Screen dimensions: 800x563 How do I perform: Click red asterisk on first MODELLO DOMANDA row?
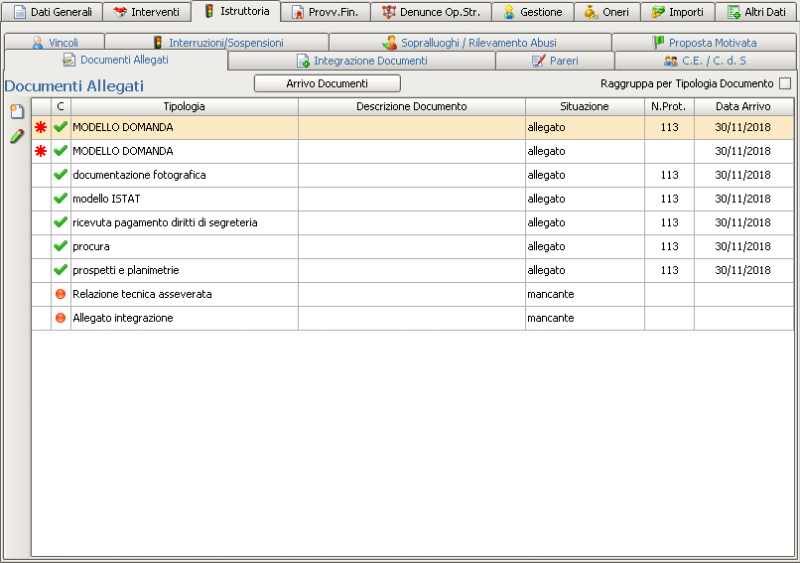click(41, 128)
